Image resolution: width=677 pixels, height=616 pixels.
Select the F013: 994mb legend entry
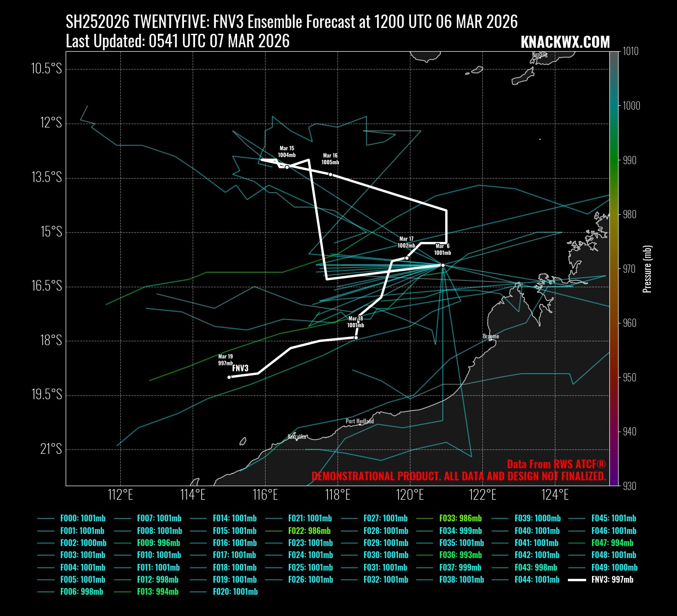[157, 591]
